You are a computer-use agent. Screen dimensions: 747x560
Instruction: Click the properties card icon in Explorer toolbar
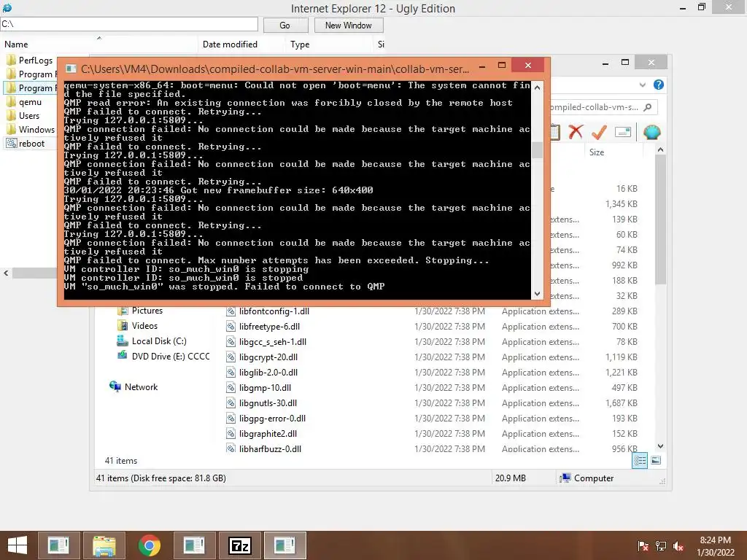(x=623, y=132)
